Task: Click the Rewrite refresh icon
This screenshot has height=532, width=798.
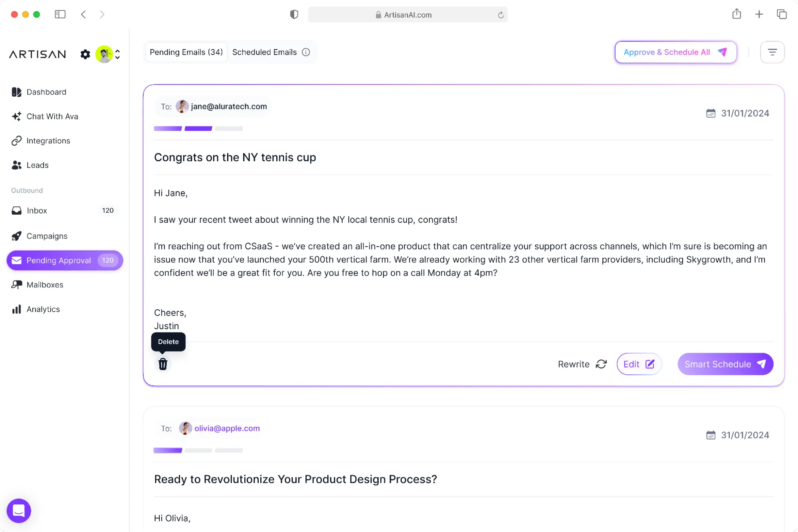Action: tap(601, 364)
